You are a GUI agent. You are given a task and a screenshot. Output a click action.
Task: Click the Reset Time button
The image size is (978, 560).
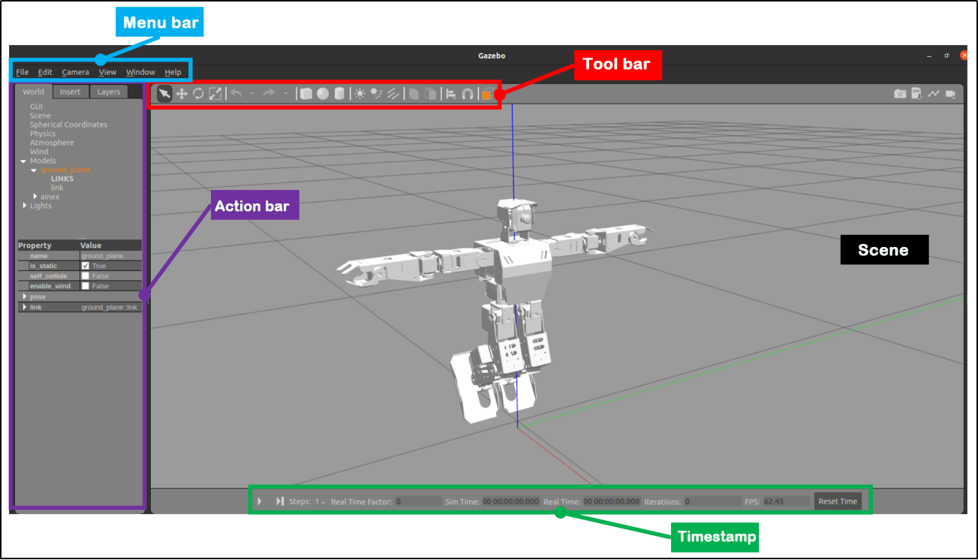(x=838, y=501)
